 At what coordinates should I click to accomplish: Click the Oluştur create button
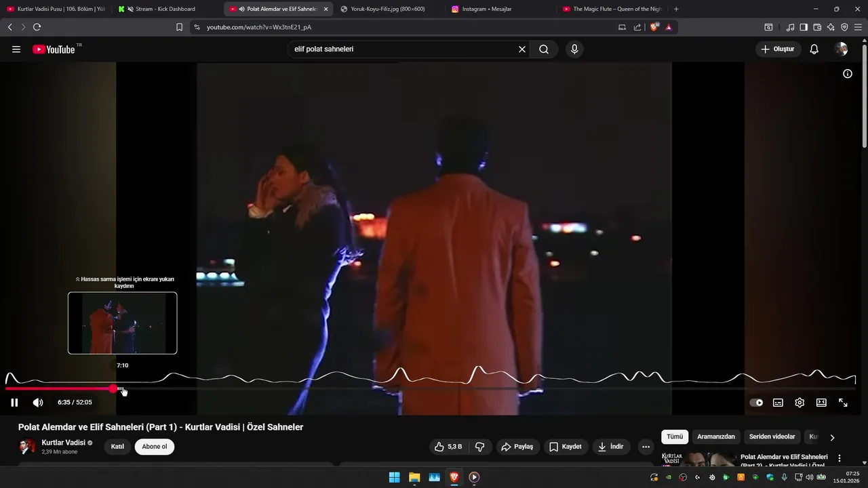pyautogui.click(x=778, y=49)
